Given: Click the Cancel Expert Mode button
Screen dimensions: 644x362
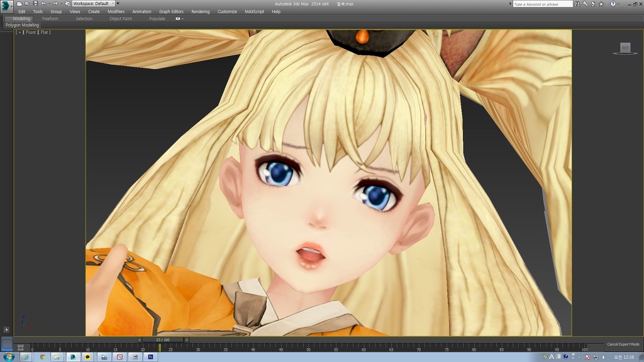Looking at the screenshot, I should pyautogui.click(x=623, y=344).
